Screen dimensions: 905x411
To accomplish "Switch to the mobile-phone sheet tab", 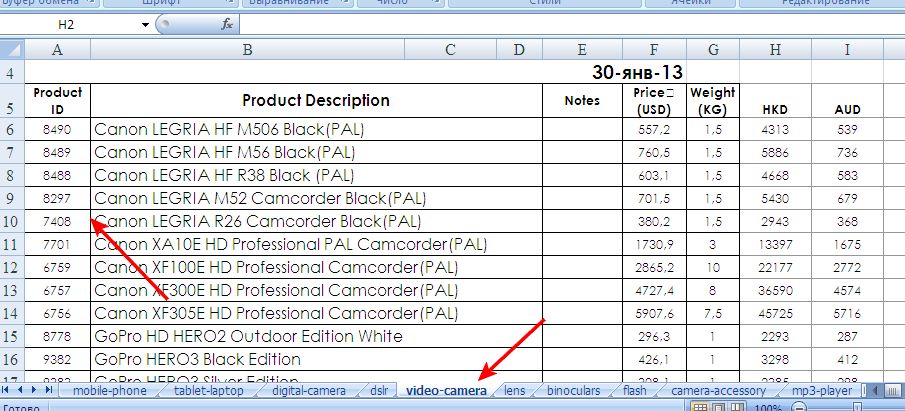I will pyautogui.click(x=110, y=391).
